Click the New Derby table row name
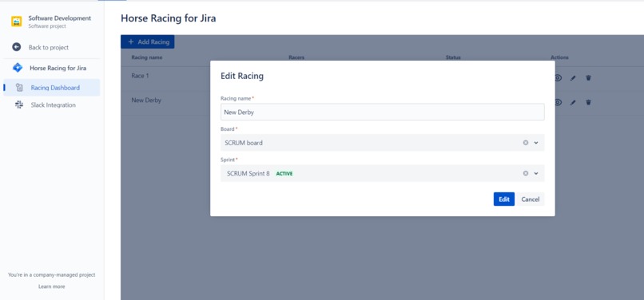This screenshot has width=644, height=300. click(146, 101)
